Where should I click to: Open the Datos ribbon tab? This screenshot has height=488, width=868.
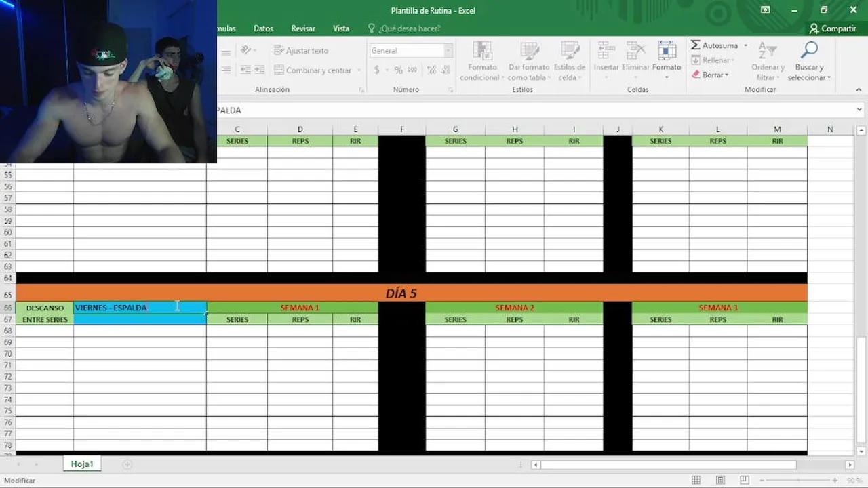[x=263, y=28]
